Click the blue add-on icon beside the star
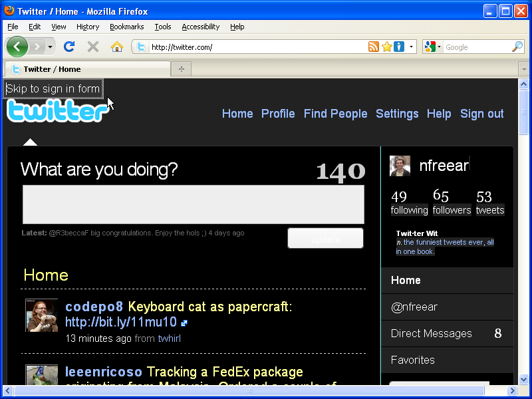This screenshot has width=532, height=399. [x=398, y=47]
